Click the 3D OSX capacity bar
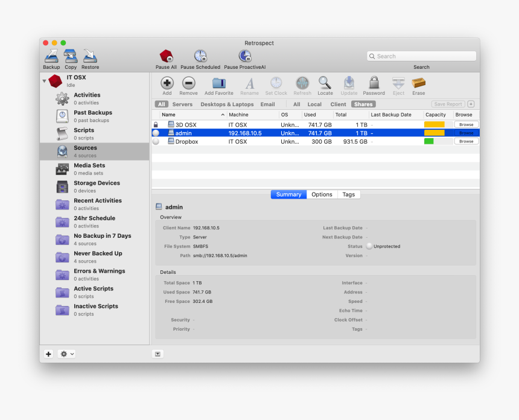Viewport: 519px width, 420px height. pyautogui.click(x=438, y=124)
